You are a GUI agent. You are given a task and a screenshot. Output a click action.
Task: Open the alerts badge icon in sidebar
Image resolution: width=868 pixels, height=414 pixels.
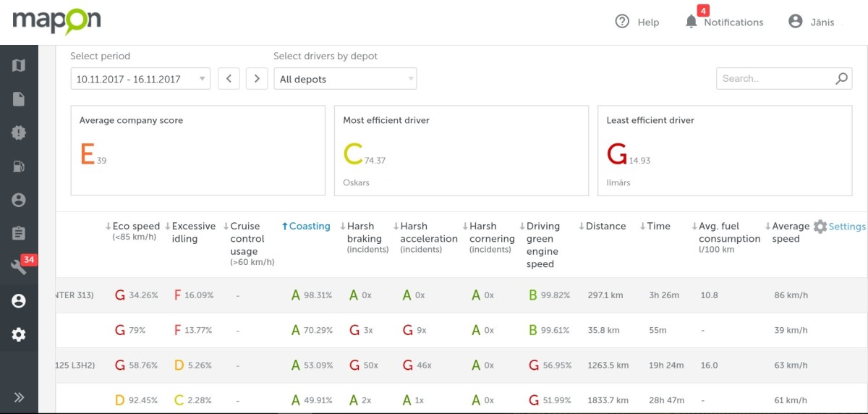19,132
